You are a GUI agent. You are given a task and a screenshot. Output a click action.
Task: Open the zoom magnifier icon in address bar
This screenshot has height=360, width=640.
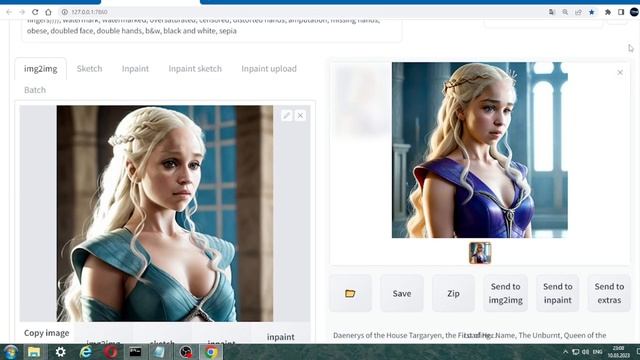(x=565, y=12)
